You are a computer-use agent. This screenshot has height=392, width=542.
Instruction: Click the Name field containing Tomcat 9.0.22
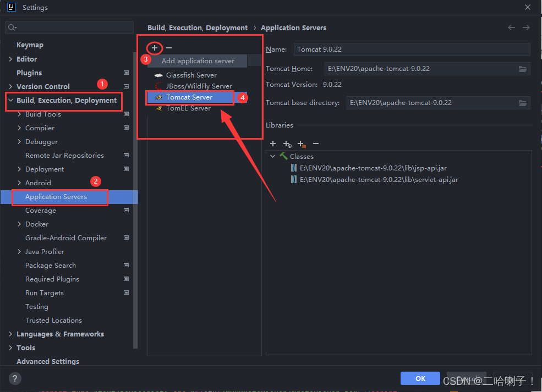pyautogui.click(x=412, y=49)
